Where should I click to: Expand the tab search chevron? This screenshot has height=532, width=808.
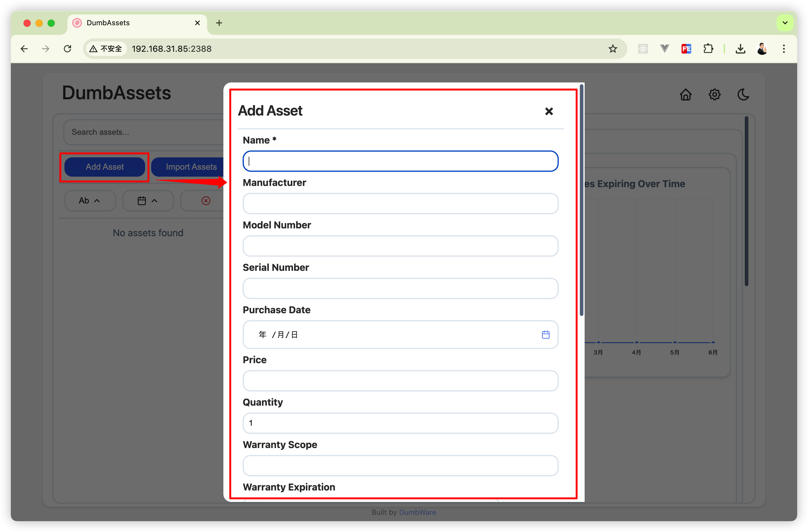pos(785,23)
